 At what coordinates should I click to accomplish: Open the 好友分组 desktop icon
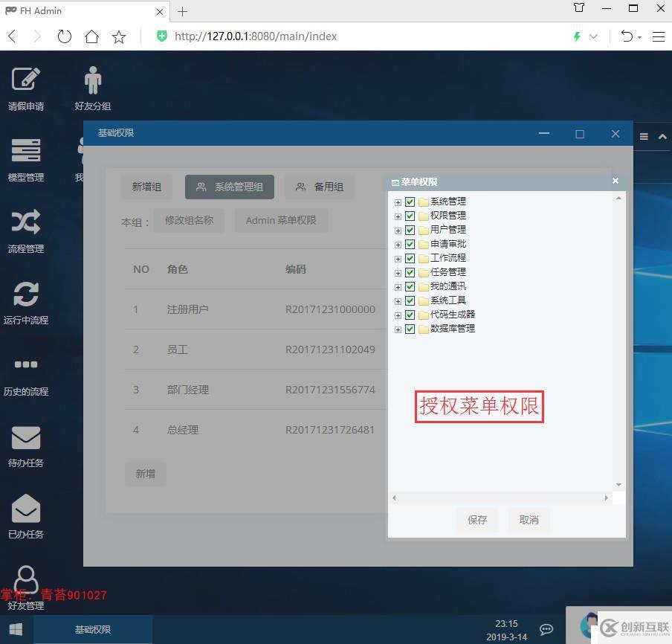tap(93, 88)
